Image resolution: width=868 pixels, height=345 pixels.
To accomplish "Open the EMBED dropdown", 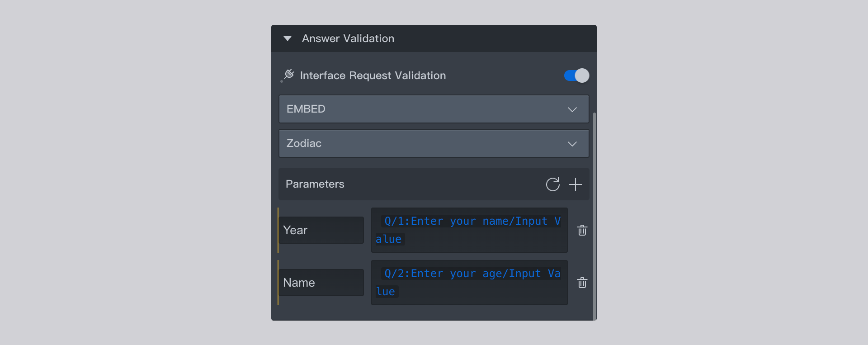I will 434,109.
